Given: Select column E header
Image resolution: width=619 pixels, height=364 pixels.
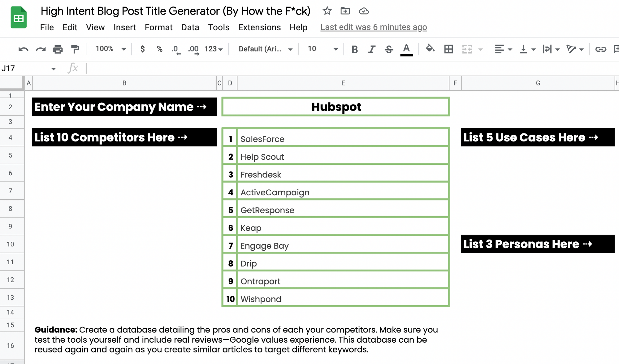Looking at the screenshot, I should click(343, 83).
